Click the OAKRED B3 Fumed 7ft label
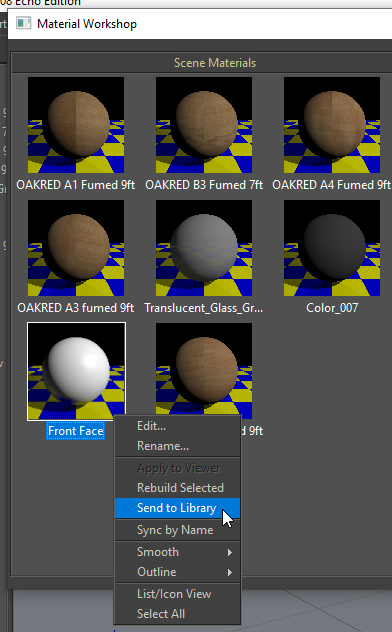 coord(204,185)
